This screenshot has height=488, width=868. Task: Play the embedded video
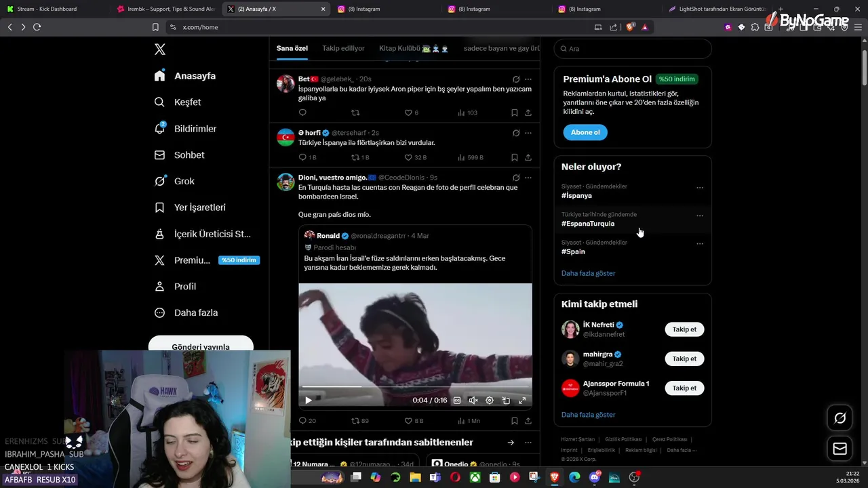309,401
